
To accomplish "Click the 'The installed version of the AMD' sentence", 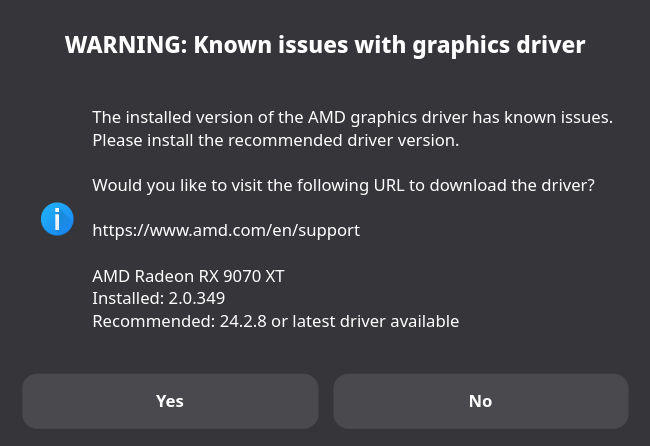I will tap(352, 117).
